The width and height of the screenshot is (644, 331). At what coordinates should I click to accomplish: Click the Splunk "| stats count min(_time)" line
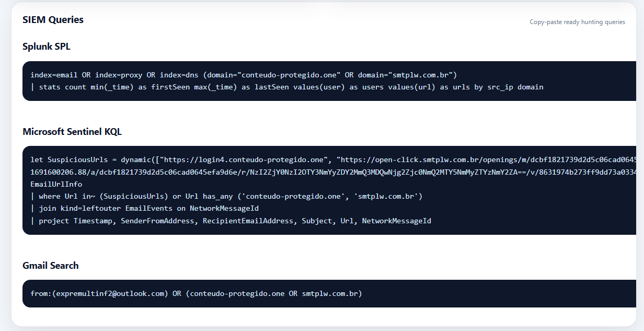(287, 87)
